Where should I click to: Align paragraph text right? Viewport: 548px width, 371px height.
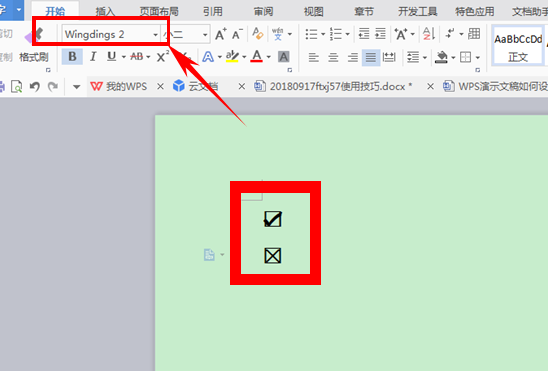click(352, 57)
